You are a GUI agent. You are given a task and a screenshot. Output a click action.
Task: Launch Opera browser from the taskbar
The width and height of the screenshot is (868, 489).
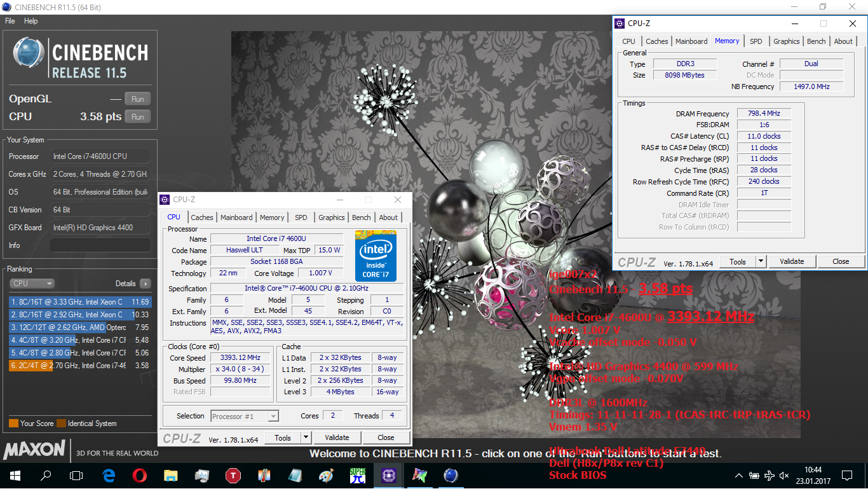[x=140, y=475]
